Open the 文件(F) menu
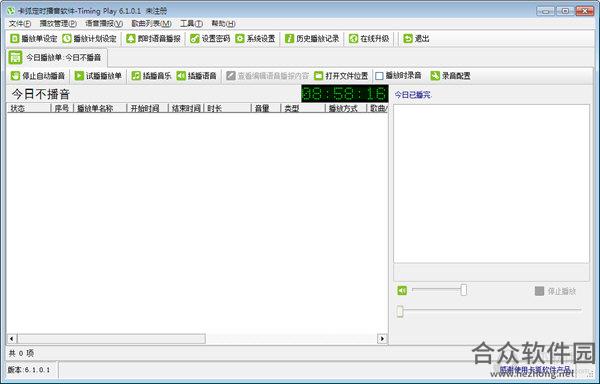 point(20,24)
